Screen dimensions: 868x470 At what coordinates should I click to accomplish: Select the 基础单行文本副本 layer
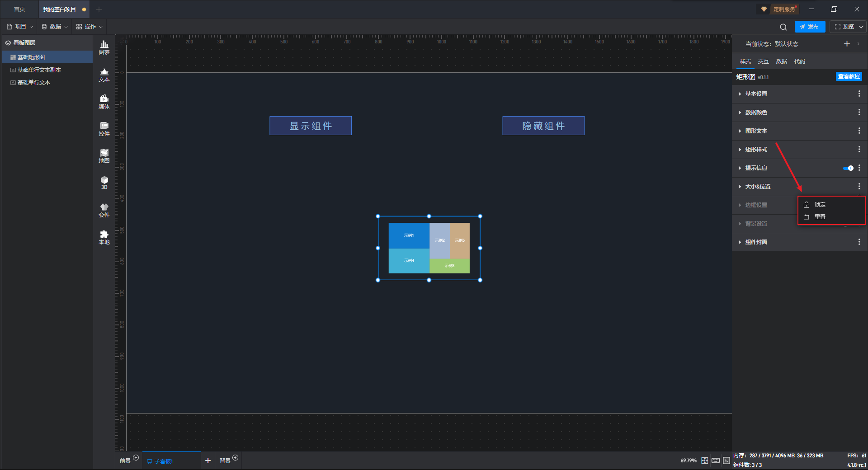pyautogui.click(x=47, y=70)
